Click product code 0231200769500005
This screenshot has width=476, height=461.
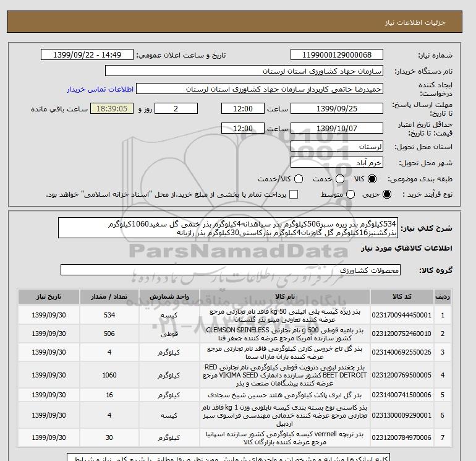tap(402, 375)
